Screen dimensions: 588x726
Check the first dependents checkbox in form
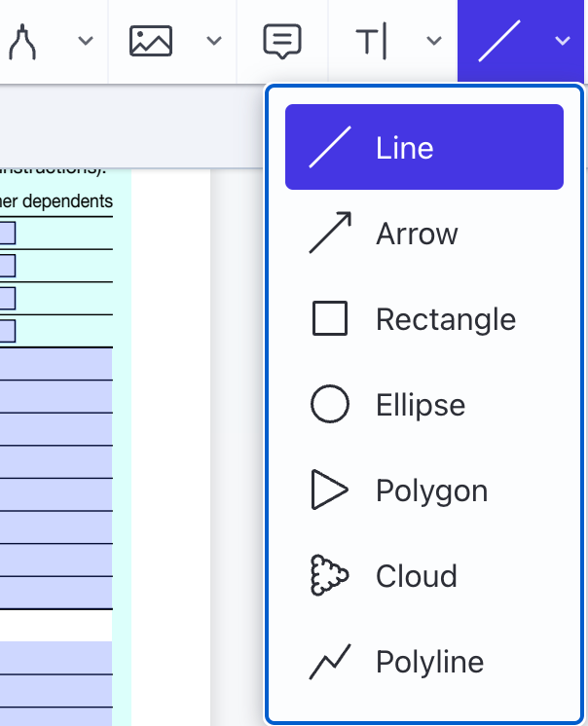(7, 233)
